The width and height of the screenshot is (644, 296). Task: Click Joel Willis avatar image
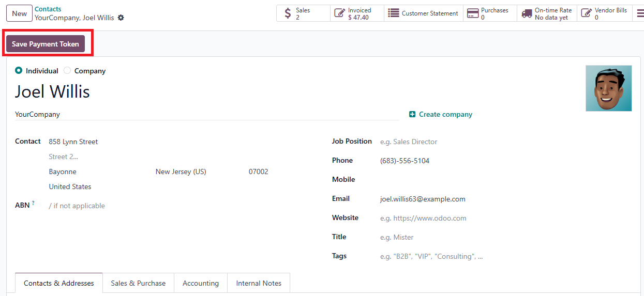click(x=608, y=88)
